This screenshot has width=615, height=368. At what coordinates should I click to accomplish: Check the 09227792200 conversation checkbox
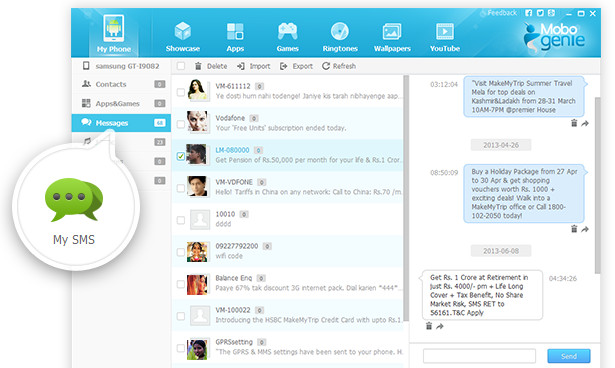(x=181, y=252)
